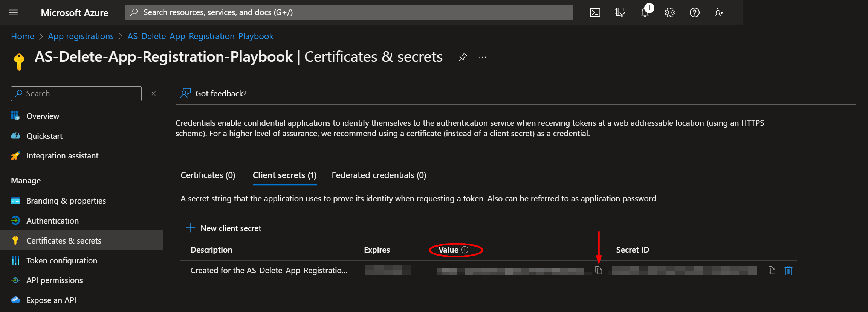Click the Description column header

tap(211, 250)
